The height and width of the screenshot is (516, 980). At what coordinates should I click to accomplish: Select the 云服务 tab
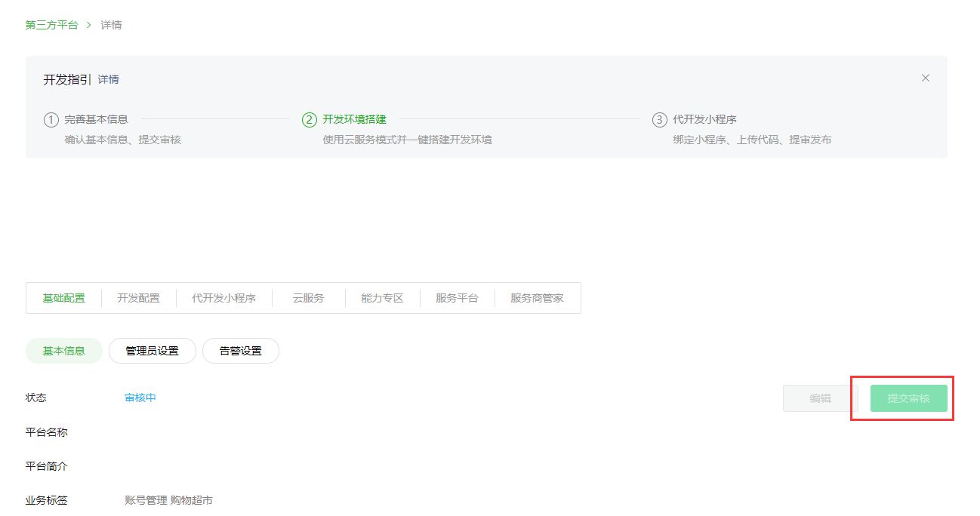[x=308, y=298]
